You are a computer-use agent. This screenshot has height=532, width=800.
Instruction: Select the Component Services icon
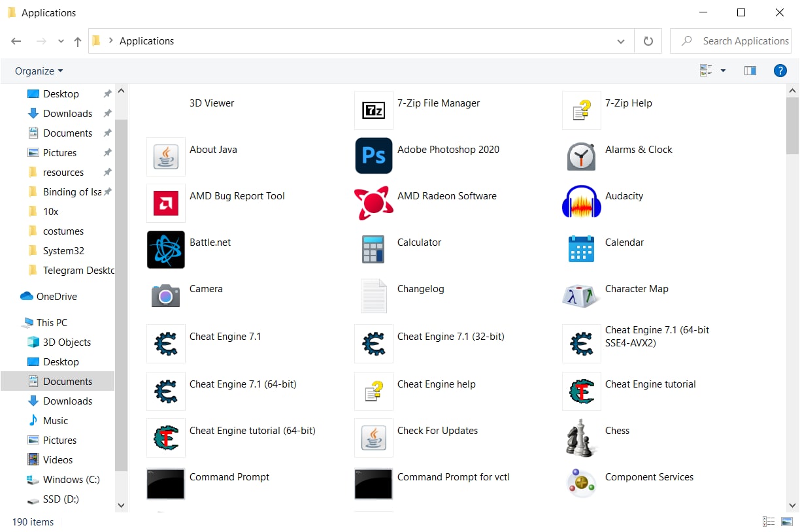582,484
